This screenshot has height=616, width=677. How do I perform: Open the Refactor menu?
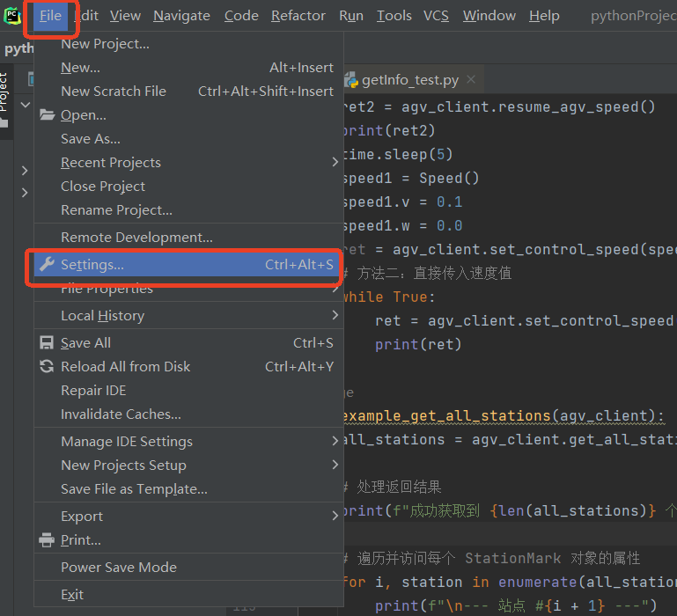click(x=298, y=16)
